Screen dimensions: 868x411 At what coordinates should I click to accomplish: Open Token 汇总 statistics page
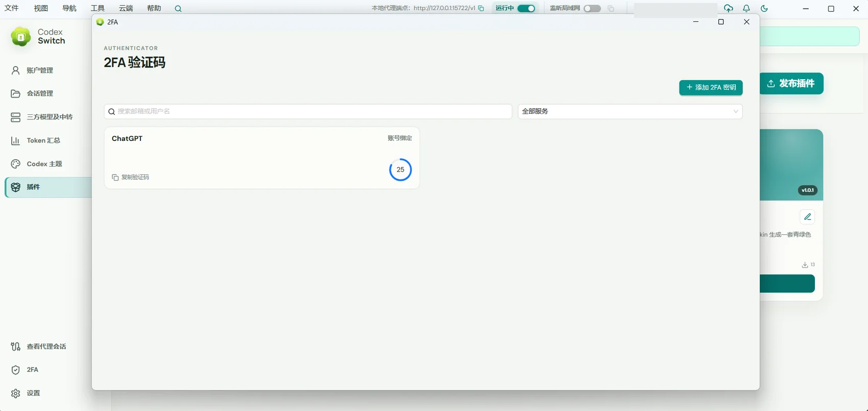point(48,140)
